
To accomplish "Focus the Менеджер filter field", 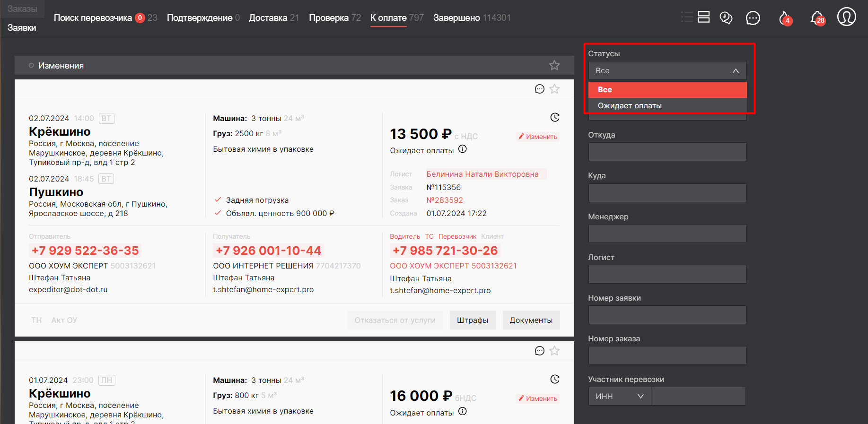I will [x=667, y=234].
